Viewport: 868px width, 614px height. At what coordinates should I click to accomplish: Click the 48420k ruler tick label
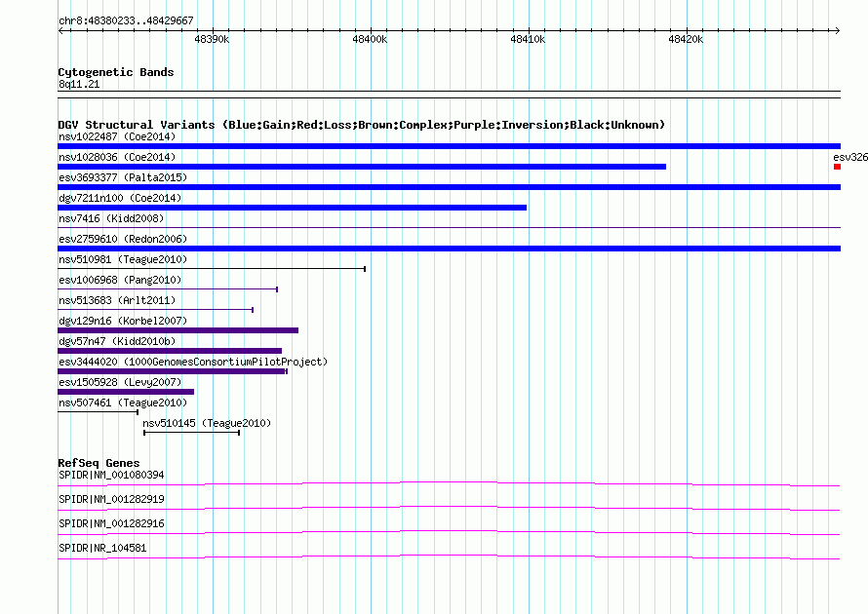point(686,39)
